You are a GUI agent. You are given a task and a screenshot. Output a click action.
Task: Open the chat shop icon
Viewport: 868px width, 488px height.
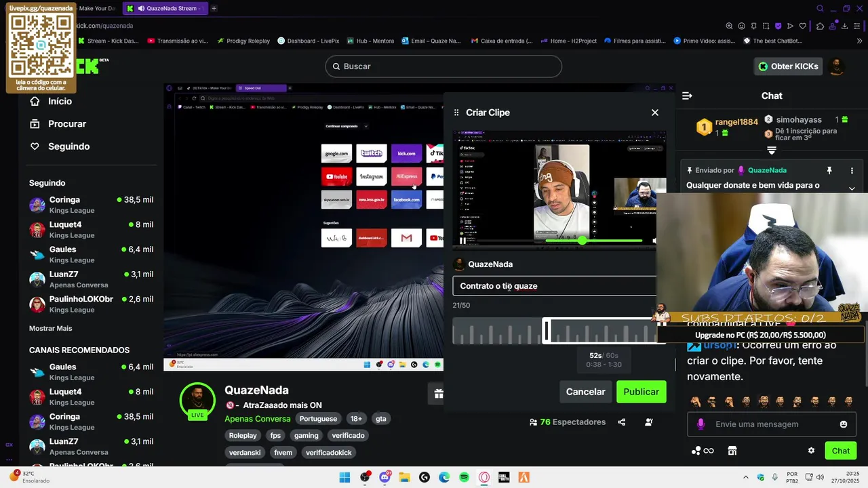732,451
